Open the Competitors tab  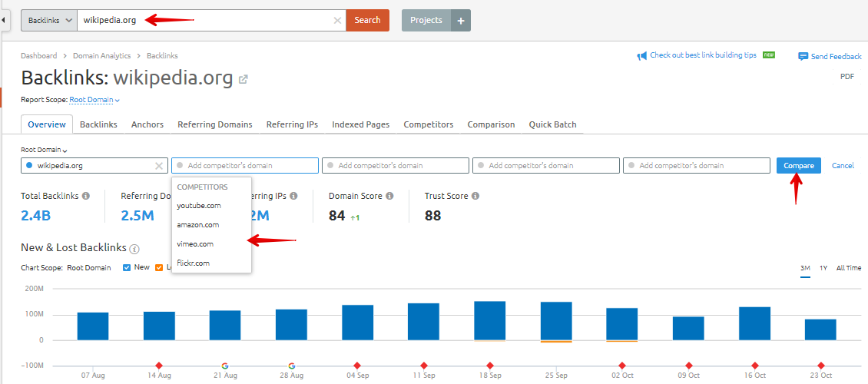tap(429, 124)
